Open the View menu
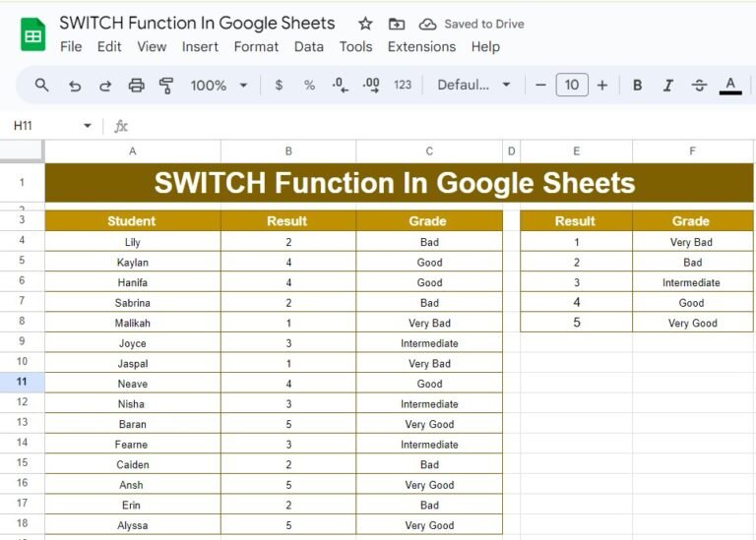Image resolution: width=756 pixels, height=540 pixels. coord(152,47)
